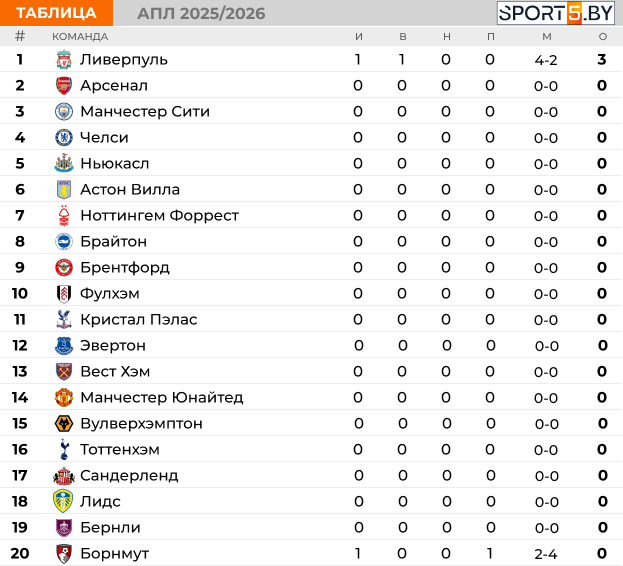Select the АПЛ 2025/2026 heading tab
This screenshot has width=623, height=566.
201,14
